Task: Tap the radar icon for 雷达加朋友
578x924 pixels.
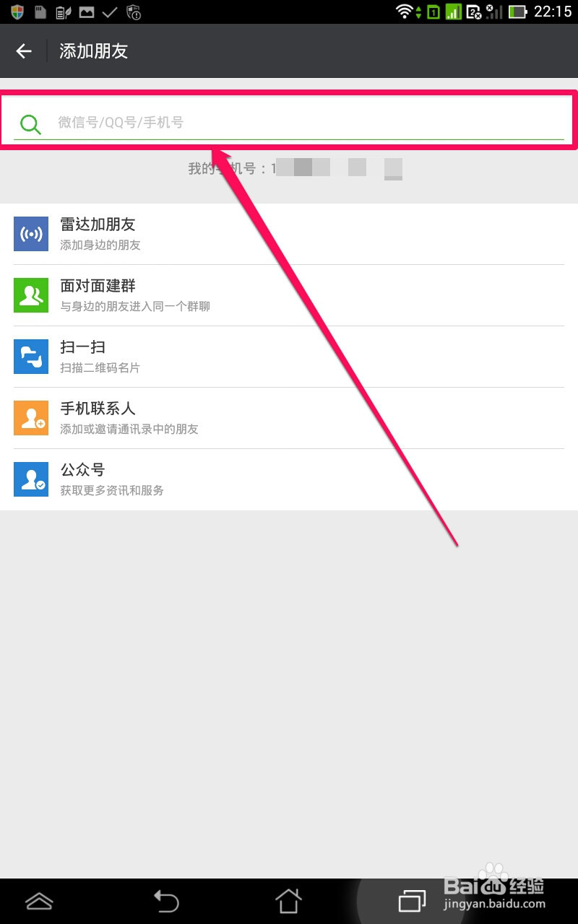Action: point(31,234)
